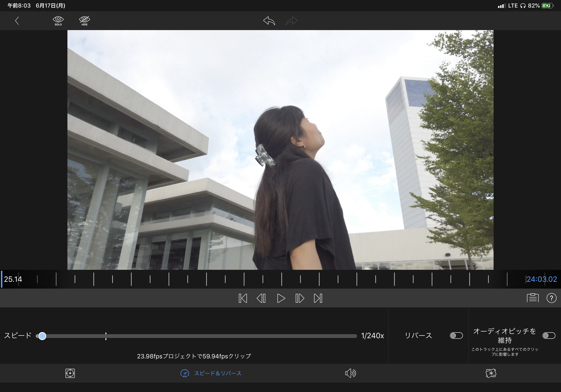
Task: Enable the リバース toggle switch
Action: (456, 336)
